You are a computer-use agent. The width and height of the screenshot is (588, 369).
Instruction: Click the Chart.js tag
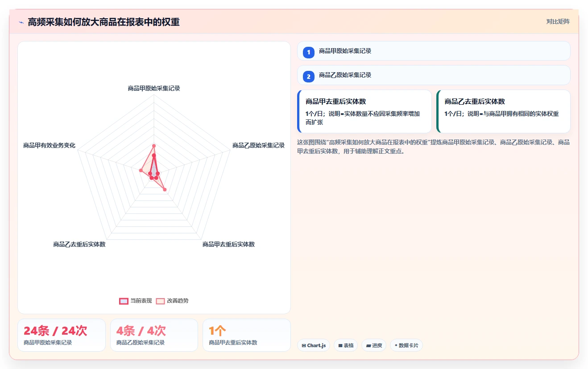coord(314,345)
